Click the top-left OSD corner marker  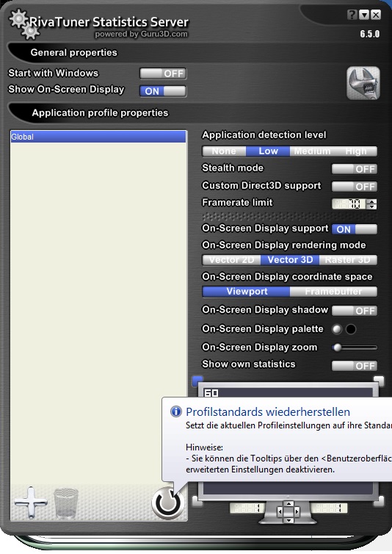tap(197, 381)
